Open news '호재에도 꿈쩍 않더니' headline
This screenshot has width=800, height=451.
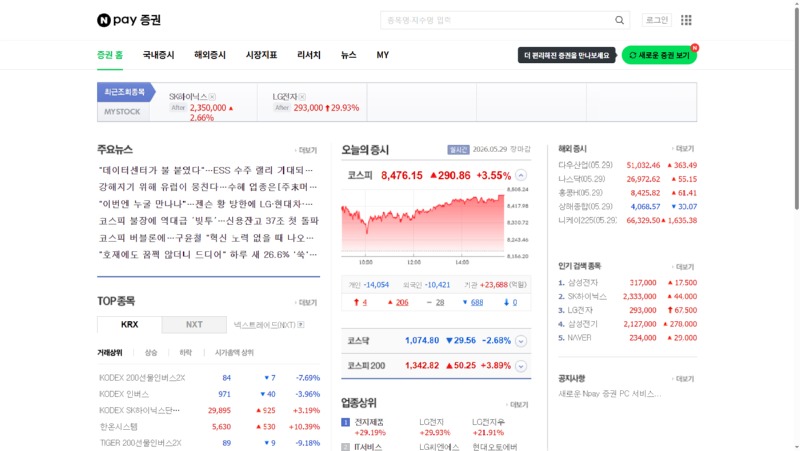[208, 254]
